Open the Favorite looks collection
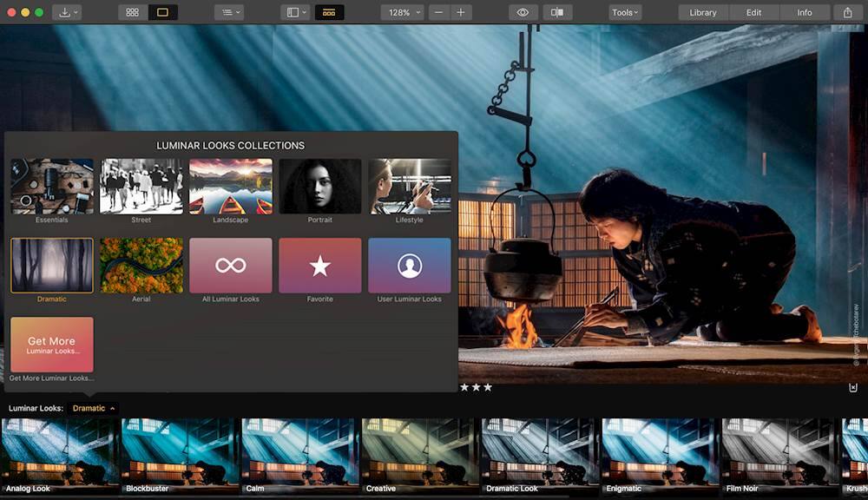 coord(319,266)
